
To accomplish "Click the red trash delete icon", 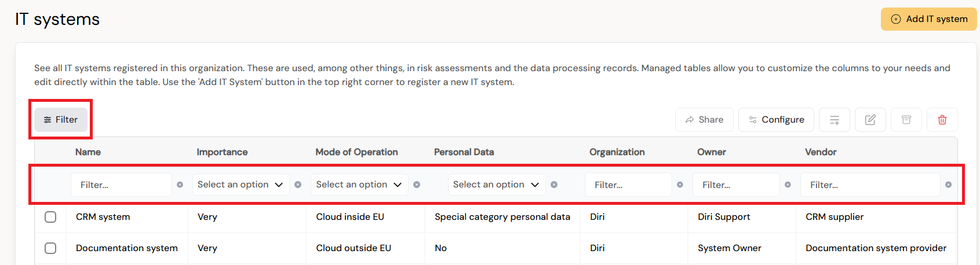I will [942, 120].
